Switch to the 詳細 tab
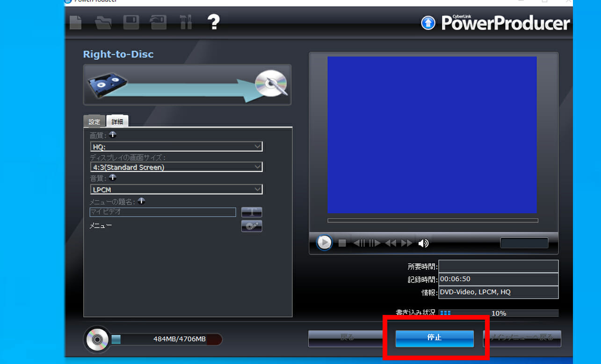601x364 pixels. tap(117, 121)
